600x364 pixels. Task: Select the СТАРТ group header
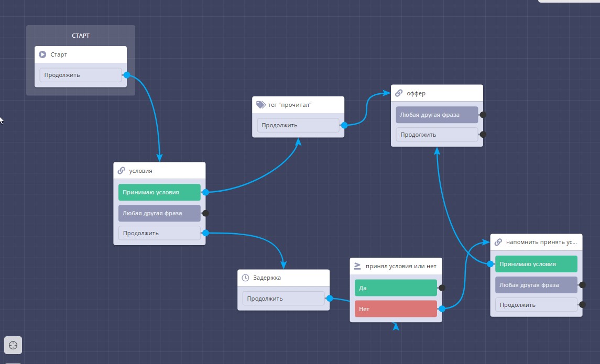(81, 36)
